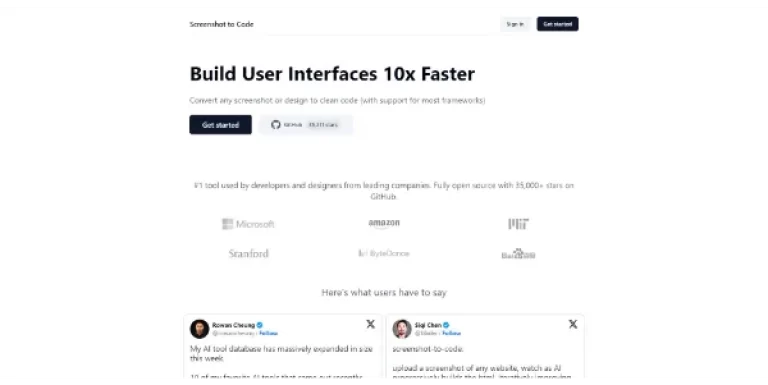This screenshot has width=768, height=385.
Task: Click the verified badge next to Siqi Chen
Action: coord(446,325)
